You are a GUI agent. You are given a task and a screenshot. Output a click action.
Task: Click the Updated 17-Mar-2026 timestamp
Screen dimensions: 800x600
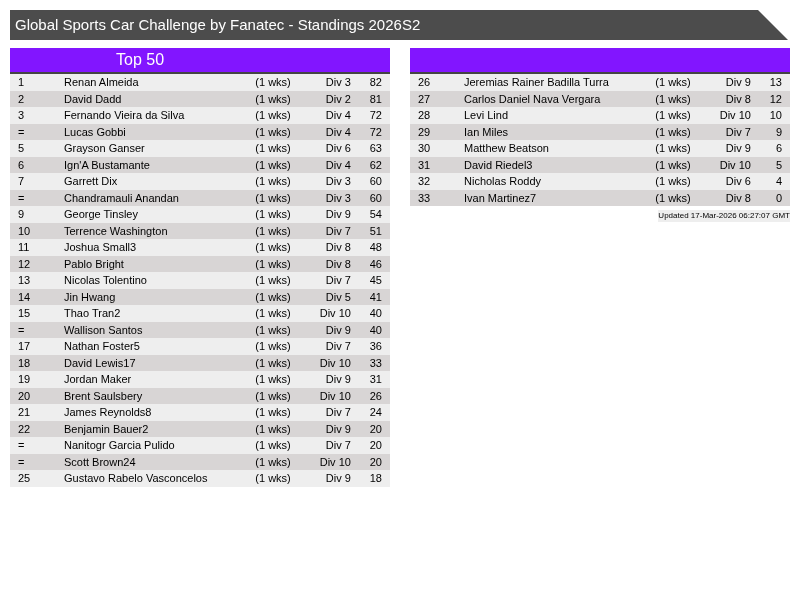point(723,215)
